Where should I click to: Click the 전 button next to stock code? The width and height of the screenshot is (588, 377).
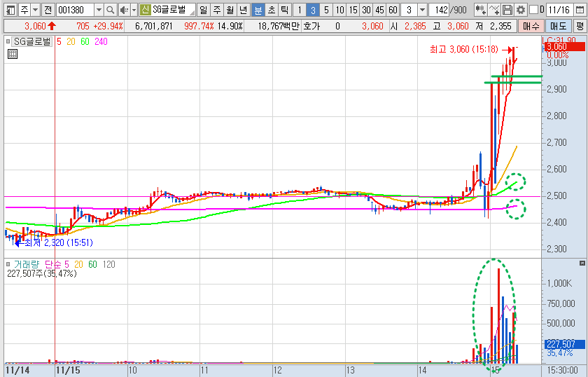point(48,10)
